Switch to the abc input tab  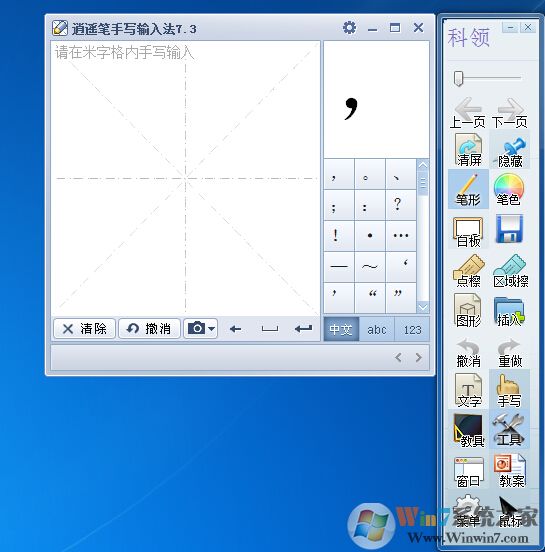point(377,330)
